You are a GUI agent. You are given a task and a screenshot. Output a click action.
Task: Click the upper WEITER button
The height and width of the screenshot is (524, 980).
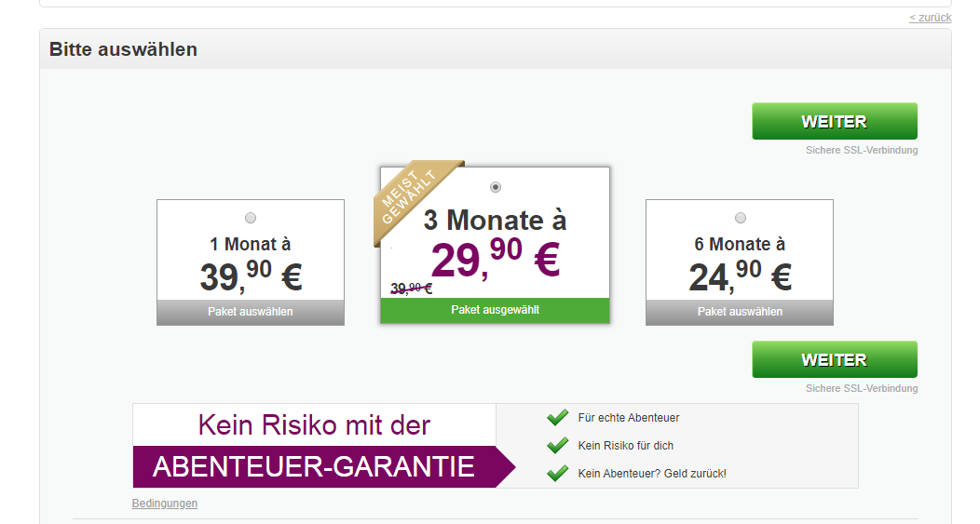[835, 121]
